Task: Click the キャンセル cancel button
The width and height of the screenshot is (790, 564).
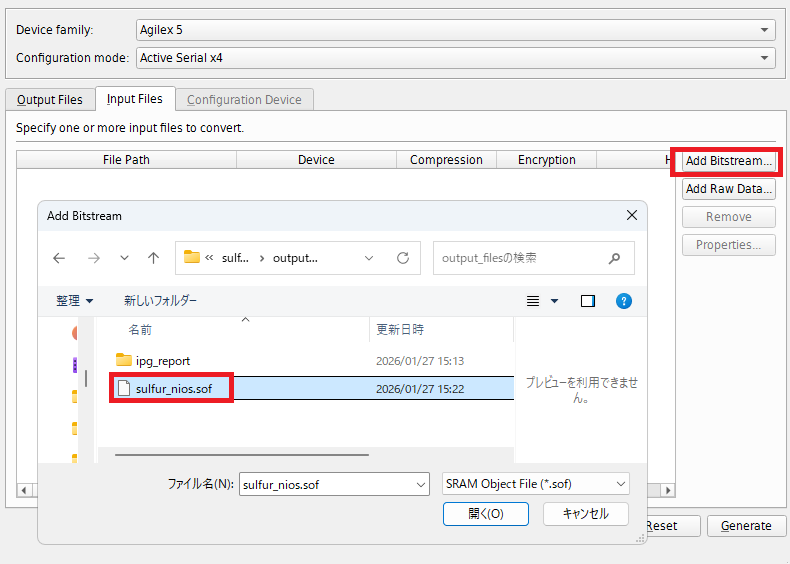Action: (585, 513)
